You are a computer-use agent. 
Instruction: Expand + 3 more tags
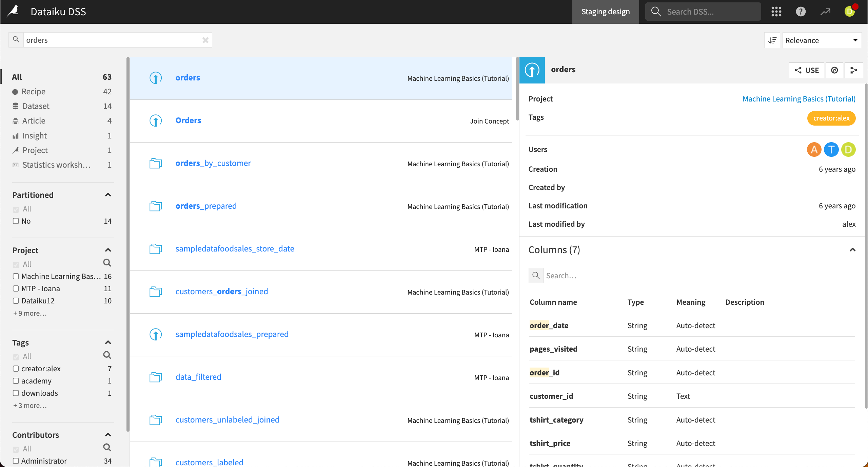(x=30, y=406)
